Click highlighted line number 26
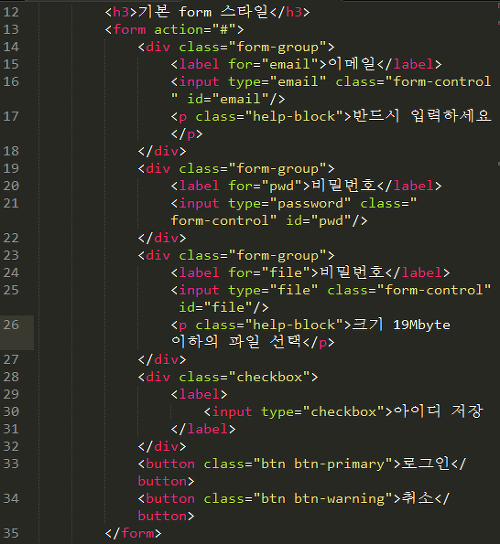Image resolution: width=500 pixels, height=544 pixels. point(11,325)
